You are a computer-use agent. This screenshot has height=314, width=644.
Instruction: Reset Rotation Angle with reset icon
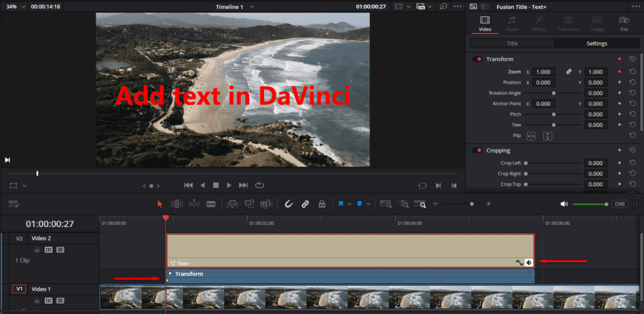click(632, 93)
